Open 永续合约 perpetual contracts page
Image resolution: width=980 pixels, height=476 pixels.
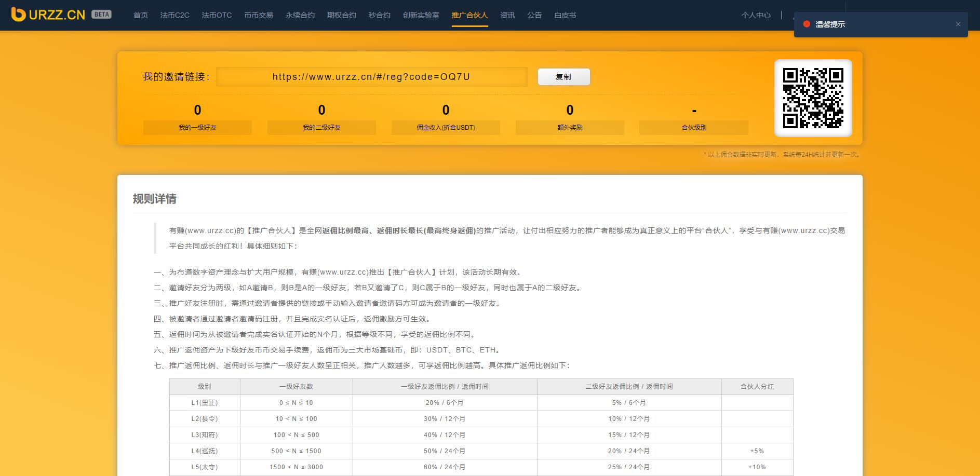[x=300, y=15]
